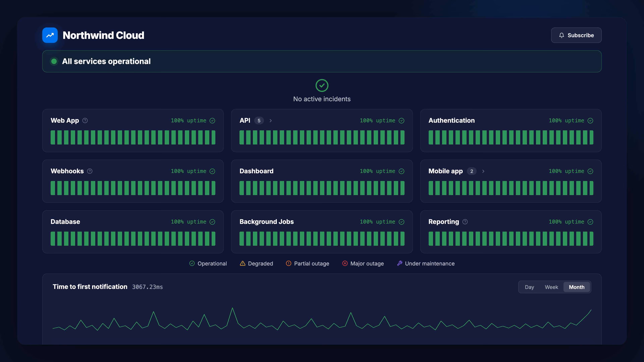The image size is (644, 362).
Task: Switch the chart range to Week
Action: (551, 287)
